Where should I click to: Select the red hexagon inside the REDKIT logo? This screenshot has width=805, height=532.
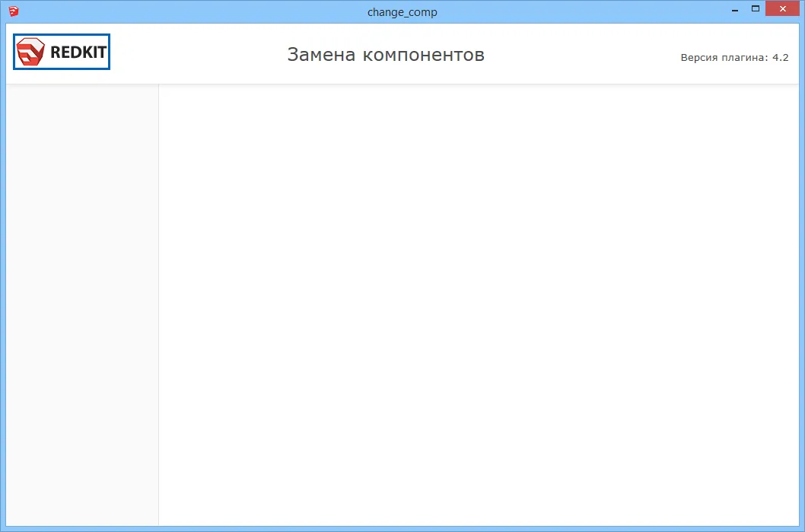click(30, 51)
